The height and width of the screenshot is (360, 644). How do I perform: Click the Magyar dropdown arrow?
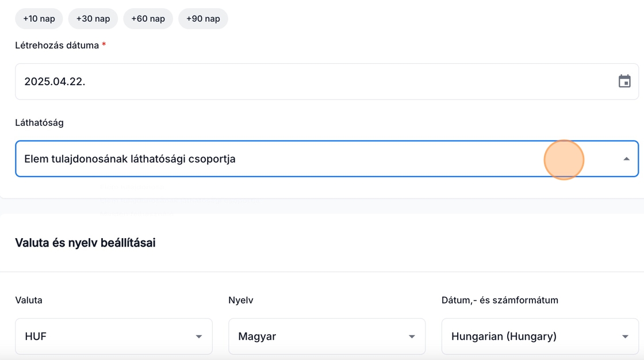pos(412,336)
